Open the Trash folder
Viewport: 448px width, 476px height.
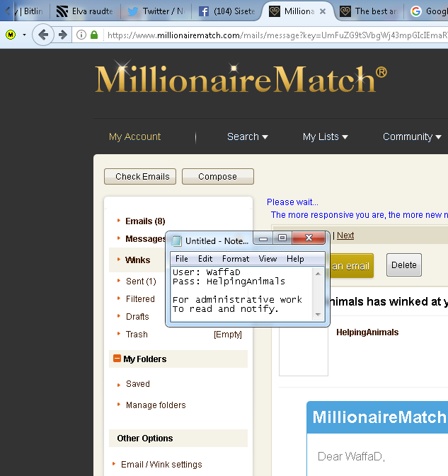click(x=137, y=335)
